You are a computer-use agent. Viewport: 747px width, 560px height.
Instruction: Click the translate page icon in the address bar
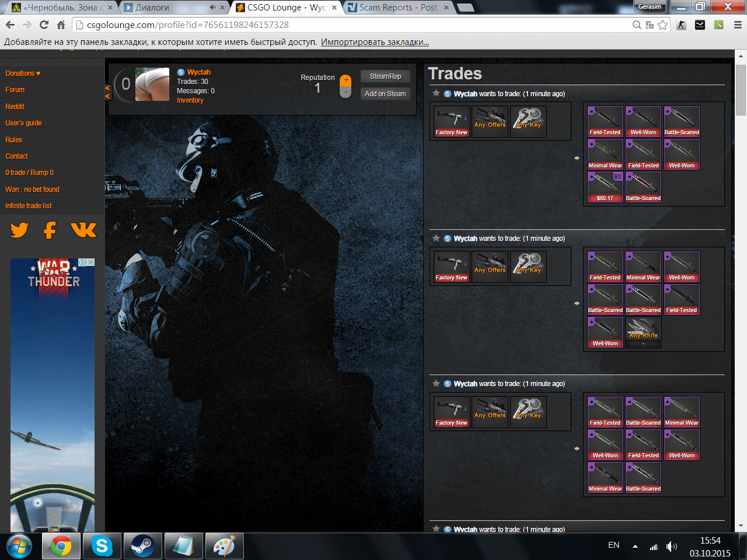650,25
